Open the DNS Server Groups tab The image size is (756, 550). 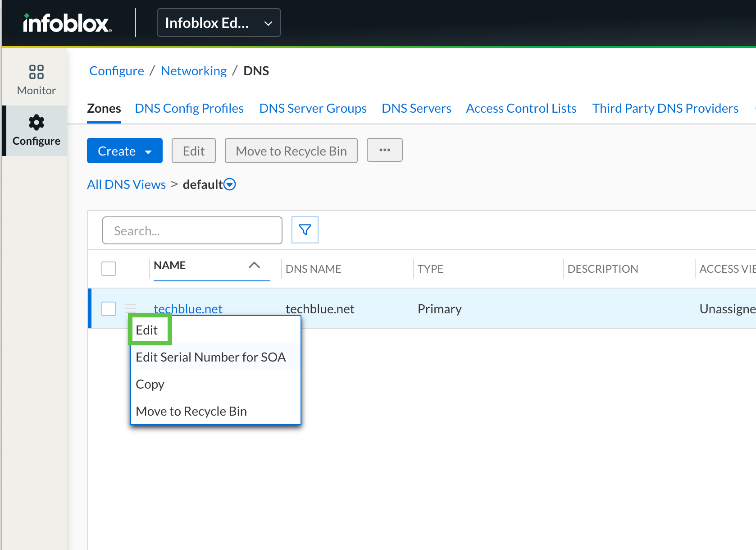click(313, 109)
